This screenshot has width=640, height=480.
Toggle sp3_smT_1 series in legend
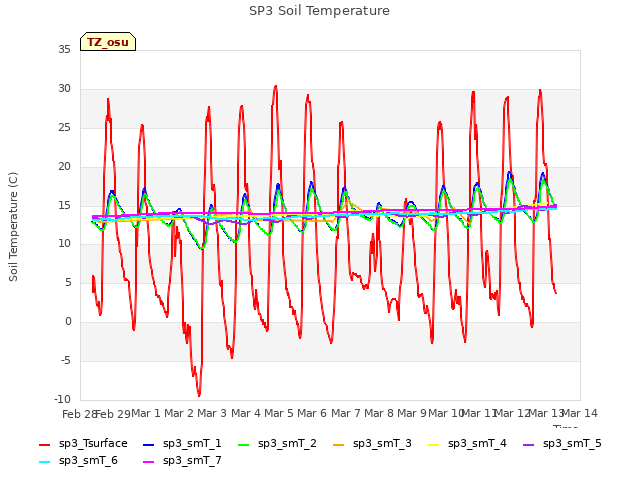182,444
